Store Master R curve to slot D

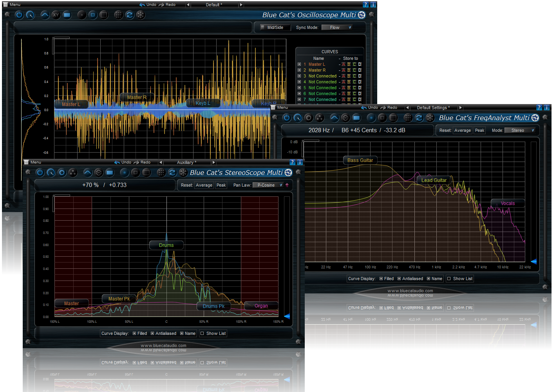click(360, 70)
